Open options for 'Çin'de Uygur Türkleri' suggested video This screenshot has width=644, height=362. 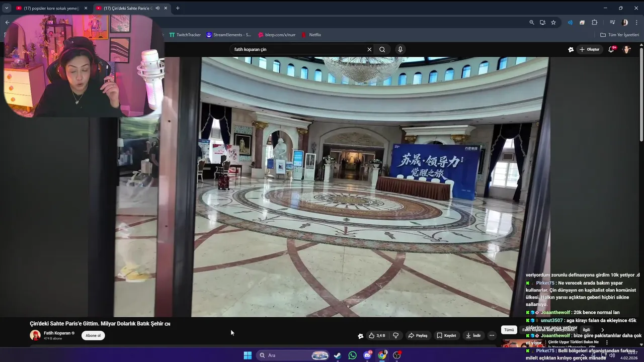[607, 342]
